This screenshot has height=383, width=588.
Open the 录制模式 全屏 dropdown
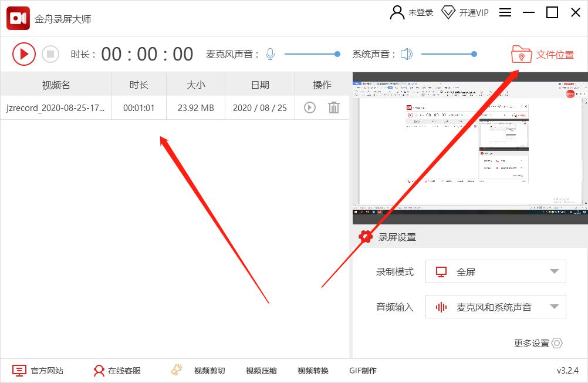coord(495,271)
